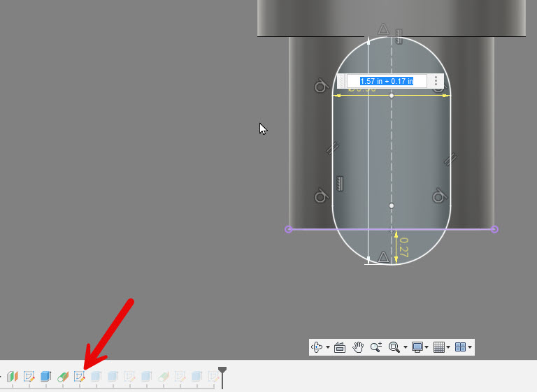Click the Viewports layout icon
This screenshot has height=392, width=537.
pos(460,347)
